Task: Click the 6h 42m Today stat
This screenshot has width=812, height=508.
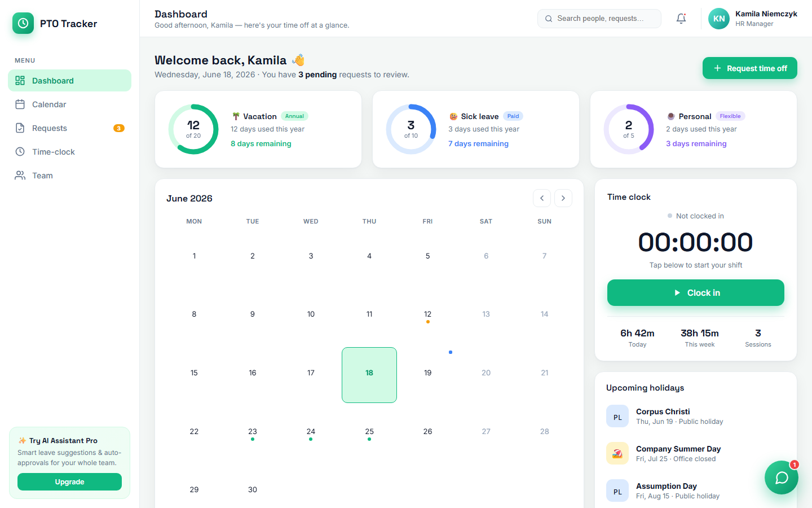Action: click(x=638, y=338)
